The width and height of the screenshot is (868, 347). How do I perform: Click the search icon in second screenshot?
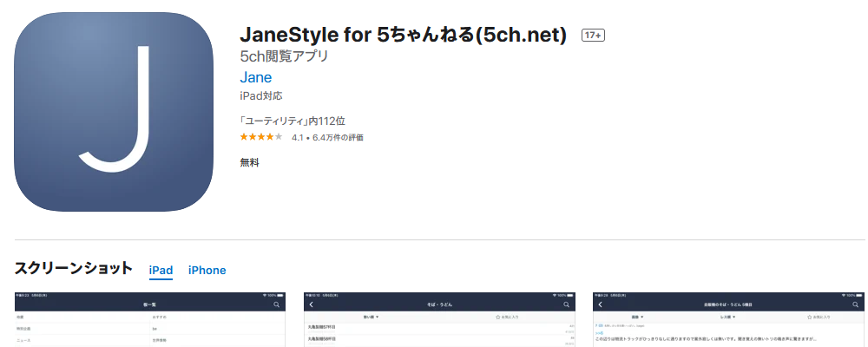click(x=566, y=305)
